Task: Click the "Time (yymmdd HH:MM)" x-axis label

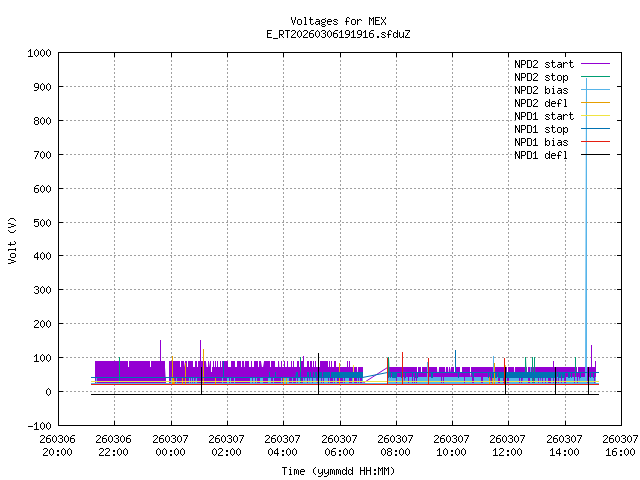Action: [338, 471]
